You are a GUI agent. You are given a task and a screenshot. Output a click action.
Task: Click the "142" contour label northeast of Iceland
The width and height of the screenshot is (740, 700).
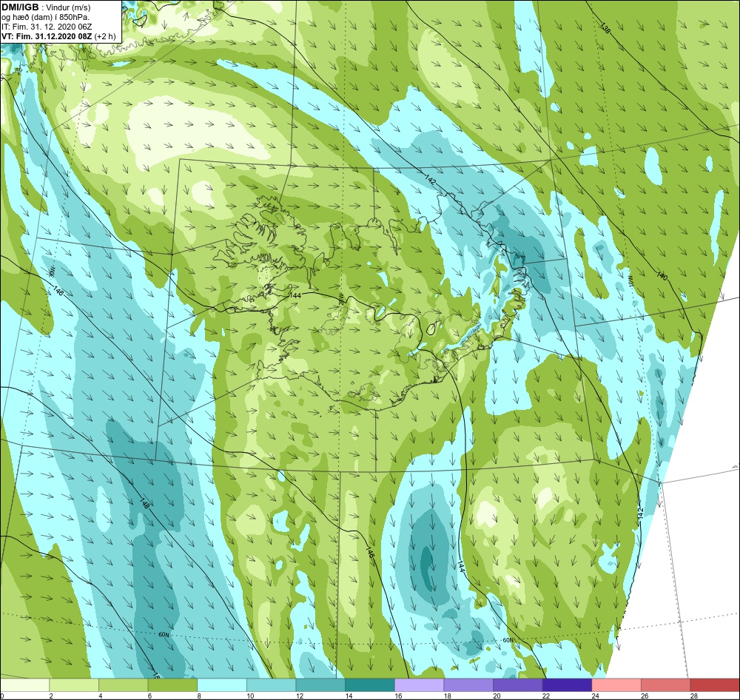click(x=429, y=180)
